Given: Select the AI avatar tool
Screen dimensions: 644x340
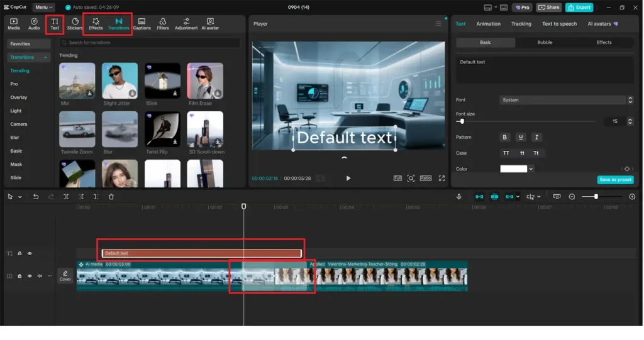Looking at the screenshot, I should pyautogui.click(x=210, y=24).
